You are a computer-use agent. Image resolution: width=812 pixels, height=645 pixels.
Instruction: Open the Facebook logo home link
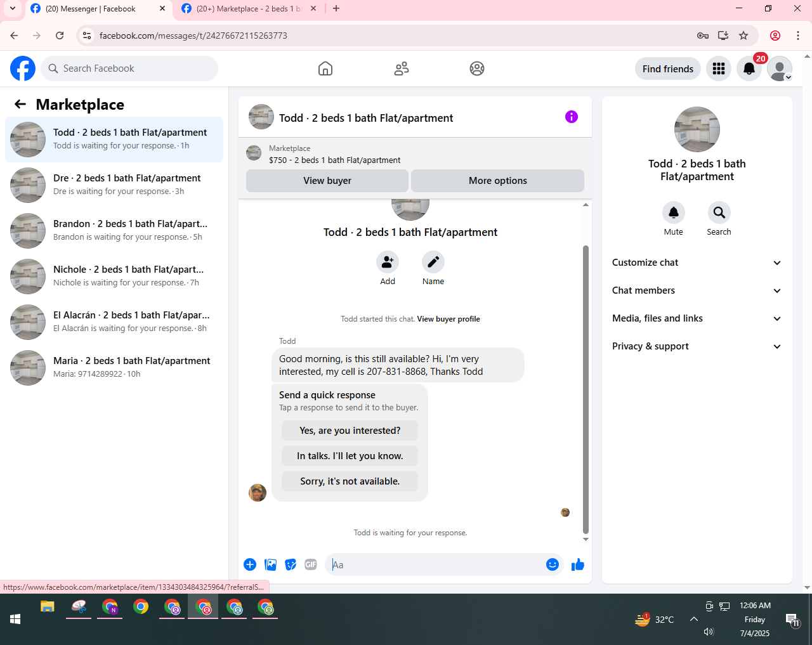[23, 68]
